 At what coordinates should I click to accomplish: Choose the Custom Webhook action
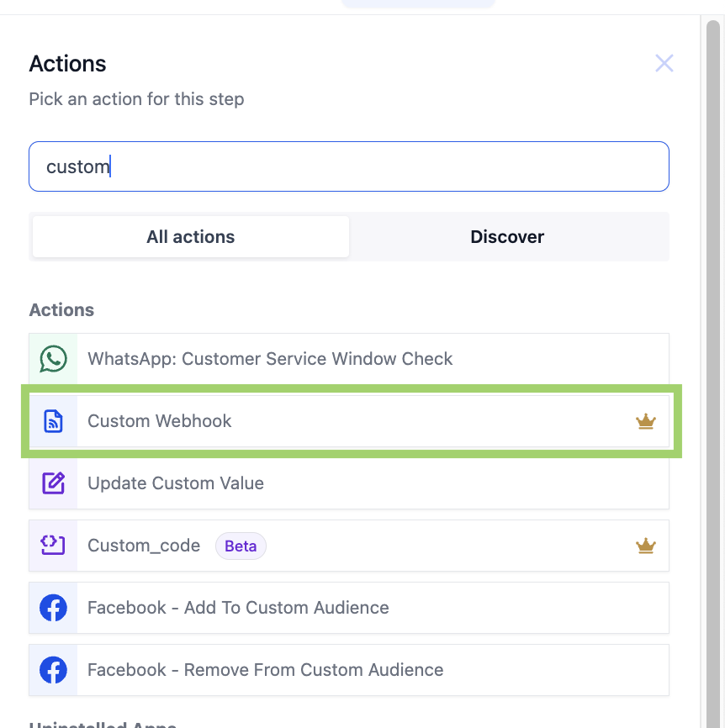pos(160,421)
